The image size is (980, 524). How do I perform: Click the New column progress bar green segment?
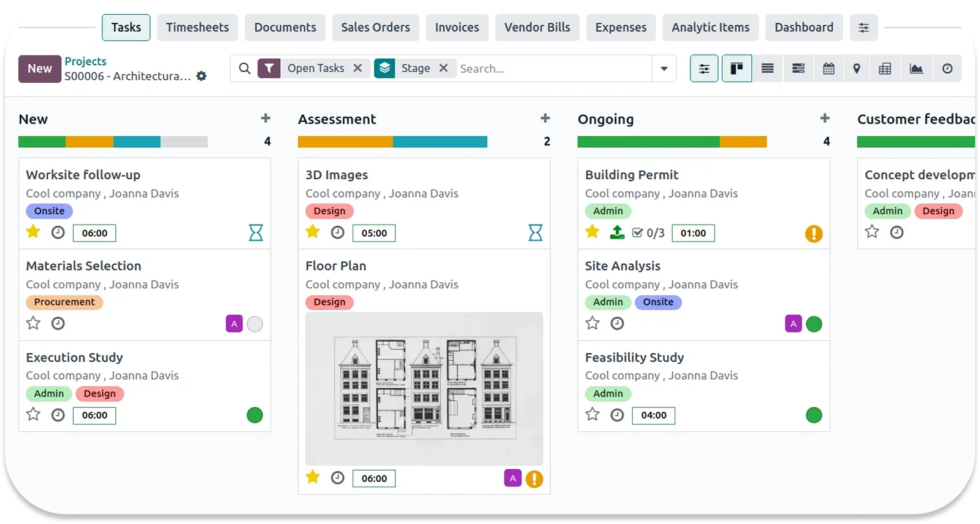pos(42,142)
